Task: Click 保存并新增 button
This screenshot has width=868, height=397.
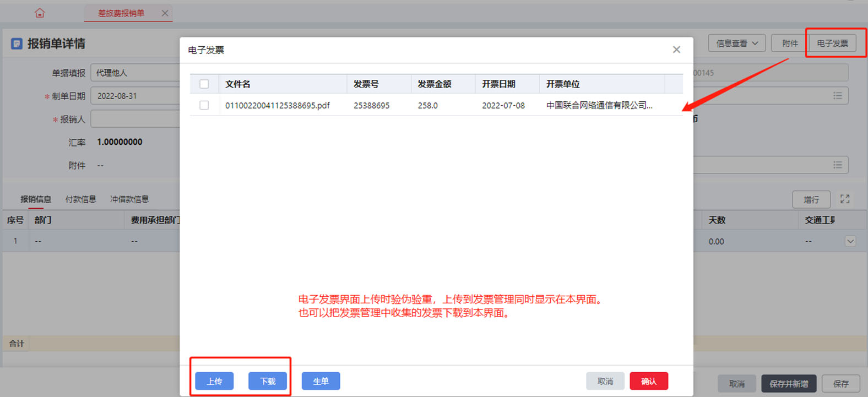Action: coord(789,384)
